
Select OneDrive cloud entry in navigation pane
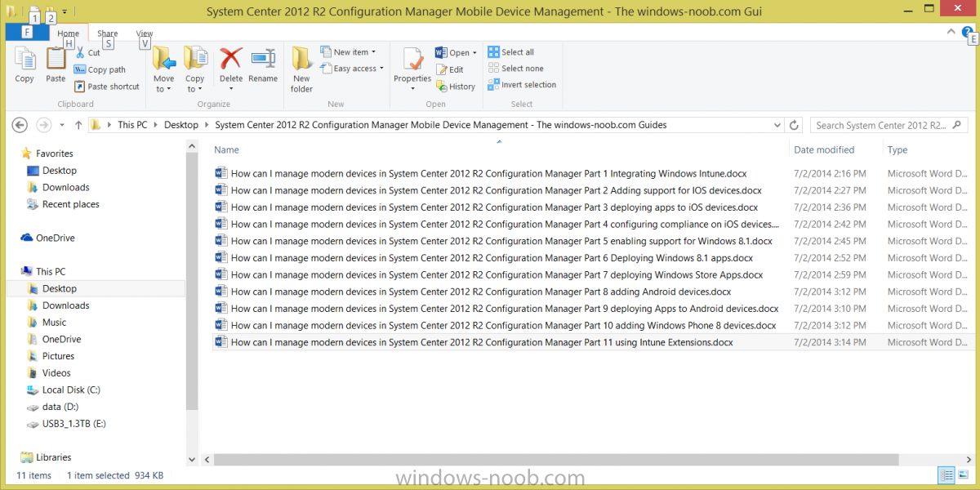coord(48,238)
